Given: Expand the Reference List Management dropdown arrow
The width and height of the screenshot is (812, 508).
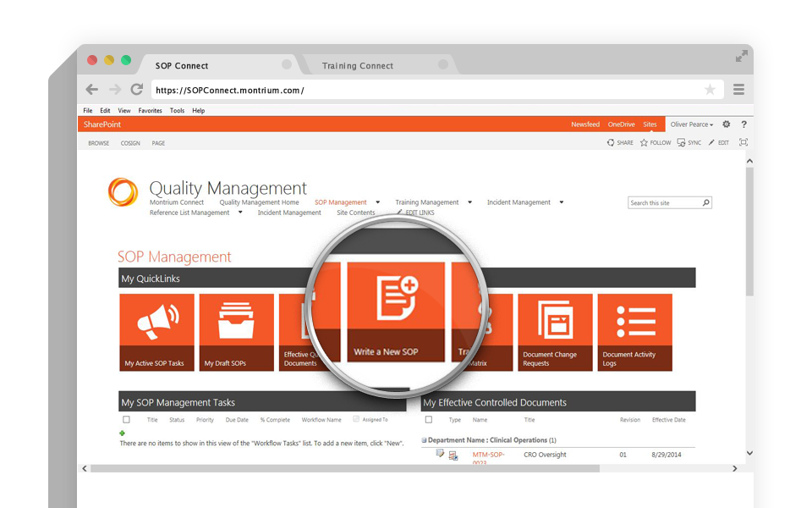Looking at the screenshot, I should tap(240, 212).
